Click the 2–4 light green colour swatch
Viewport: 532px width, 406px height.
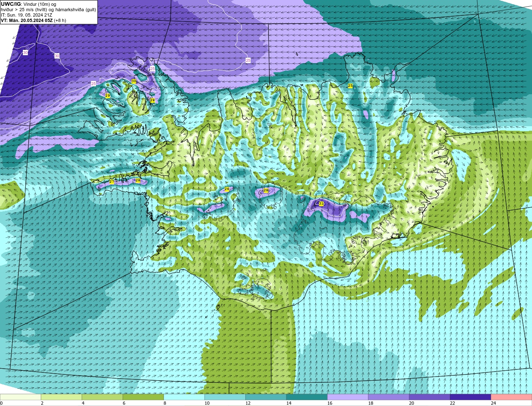pos(62,397)
